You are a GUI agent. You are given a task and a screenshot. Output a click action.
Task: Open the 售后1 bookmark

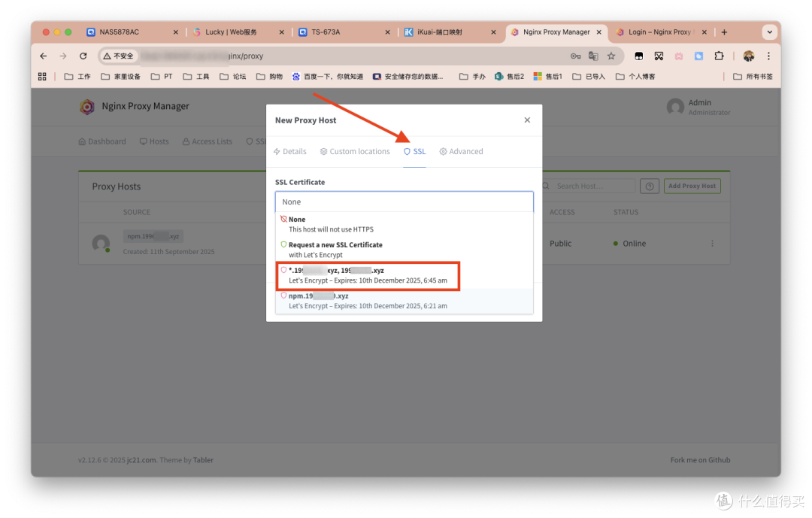(548, 76)
